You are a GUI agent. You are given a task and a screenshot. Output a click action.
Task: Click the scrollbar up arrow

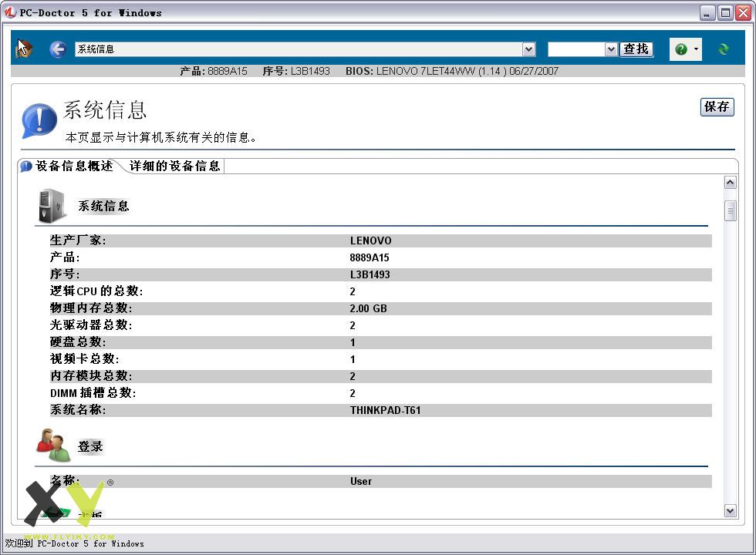click(730, 182)
